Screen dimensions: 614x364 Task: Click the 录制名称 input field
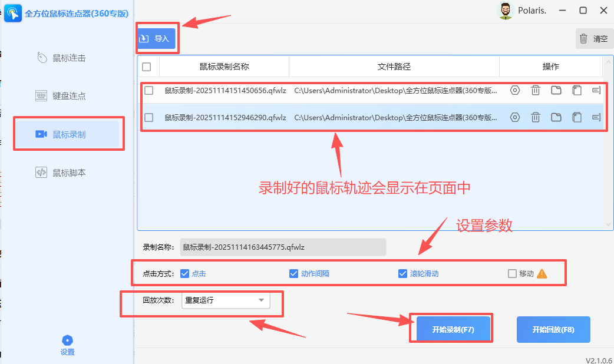[283, 247]
